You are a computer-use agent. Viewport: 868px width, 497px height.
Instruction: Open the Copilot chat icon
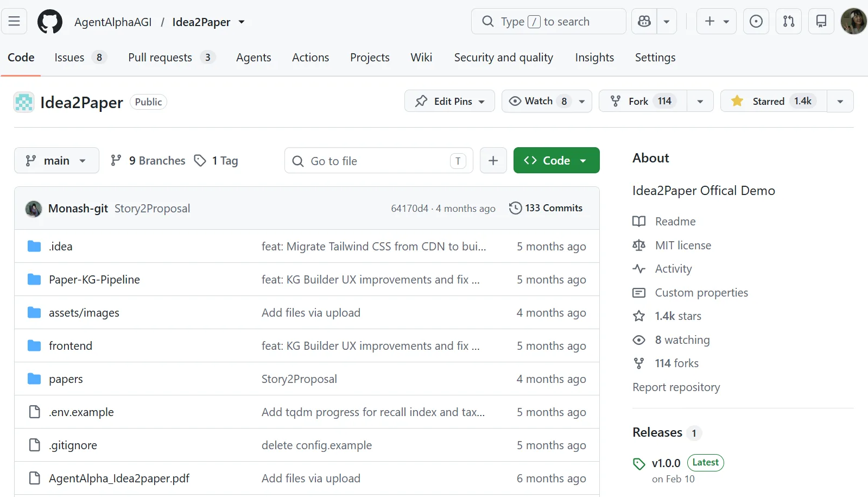[x=644, y=22]
